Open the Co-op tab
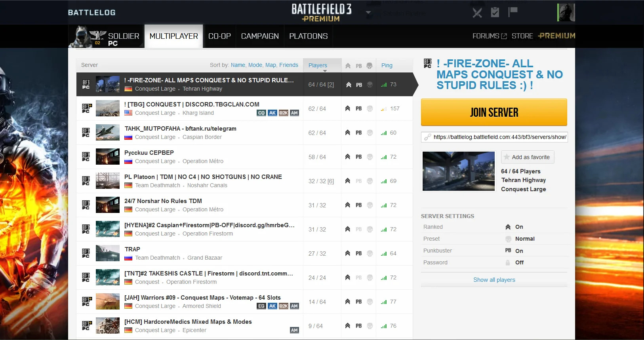This screenshot has height=340, width=644. point(219,36)
